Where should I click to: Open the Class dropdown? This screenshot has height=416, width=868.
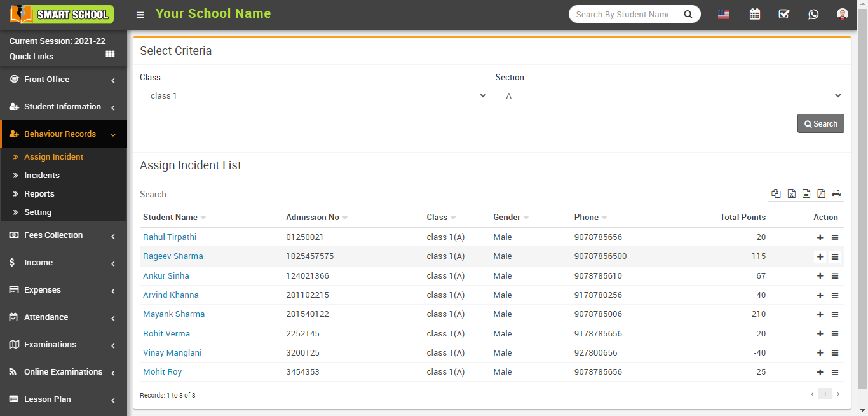click(x=314, y=95)
